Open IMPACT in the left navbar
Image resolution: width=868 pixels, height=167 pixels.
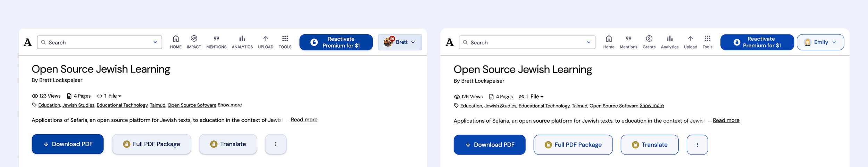(194, 42)
